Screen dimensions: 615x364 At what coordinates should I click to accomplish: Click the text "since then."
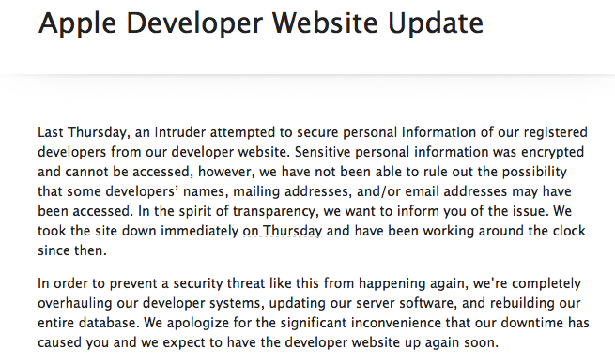pyautogui.click(x=72, y=250)
